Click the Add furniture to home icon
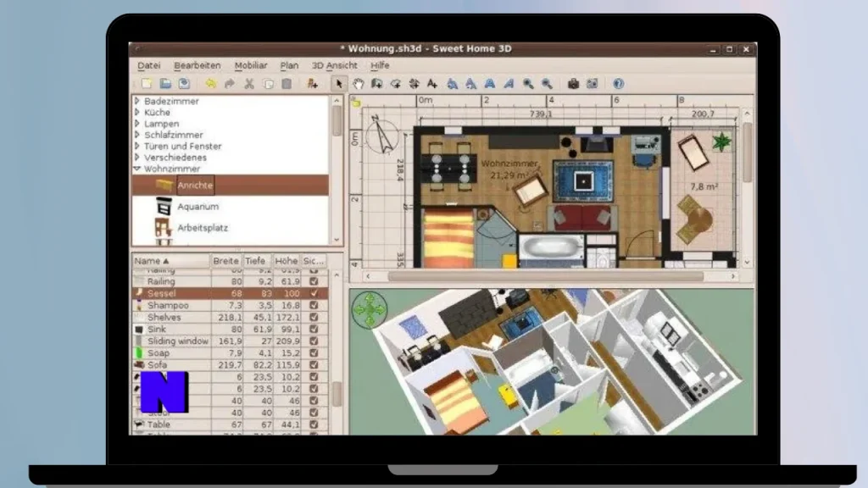Screen dimensions: 868x488 tap(313, 84)
